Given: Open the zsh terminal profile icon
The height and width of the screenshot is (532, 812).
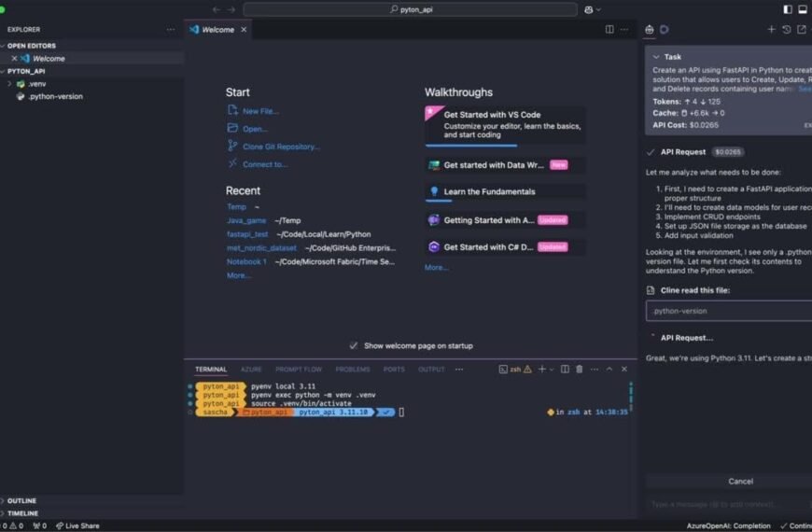Looking at the screenshot, I should click(x=503, y=370).
